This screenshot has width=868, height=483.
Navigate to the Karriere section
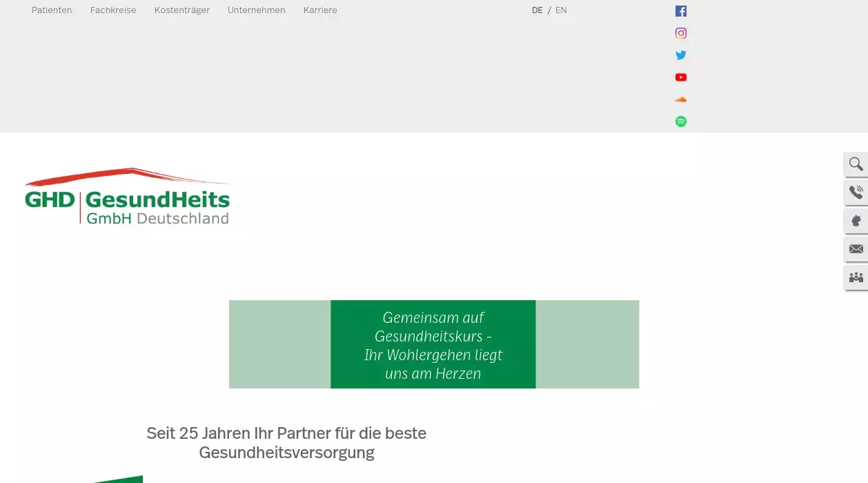(x=320, y=10)
